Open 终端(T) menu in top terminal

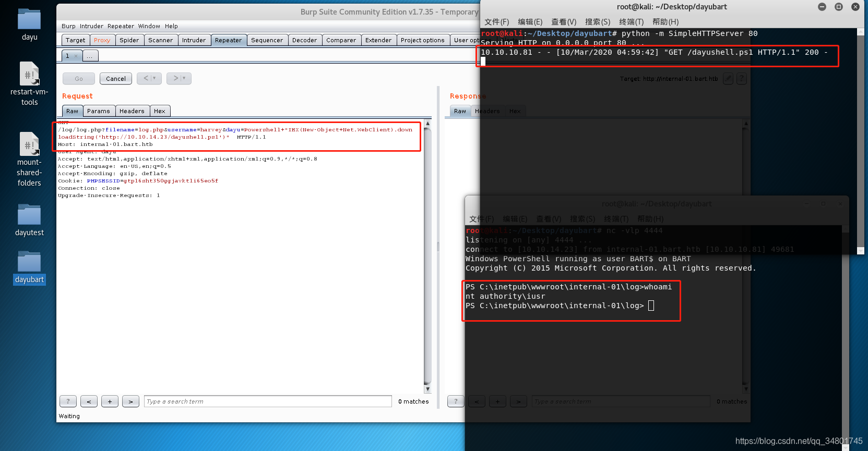point(632,22)
